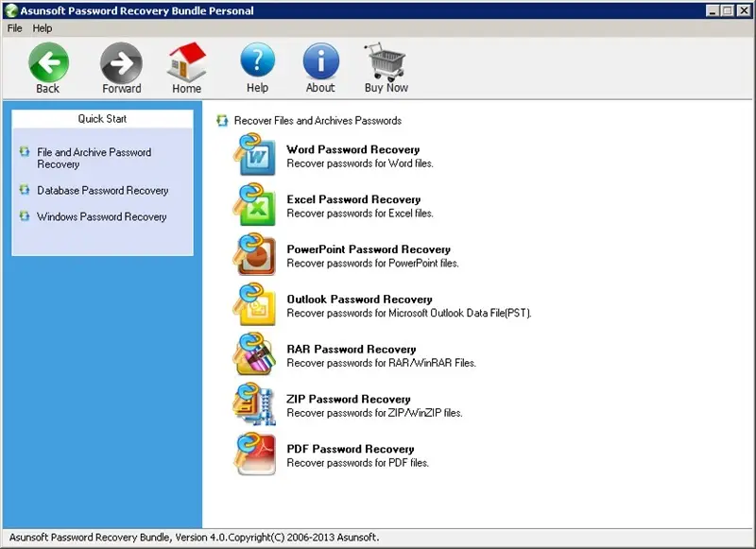The image size is (756, 549).
Task: Click 'Recover passwords for Word files.' text
Action: pos(360,163)
